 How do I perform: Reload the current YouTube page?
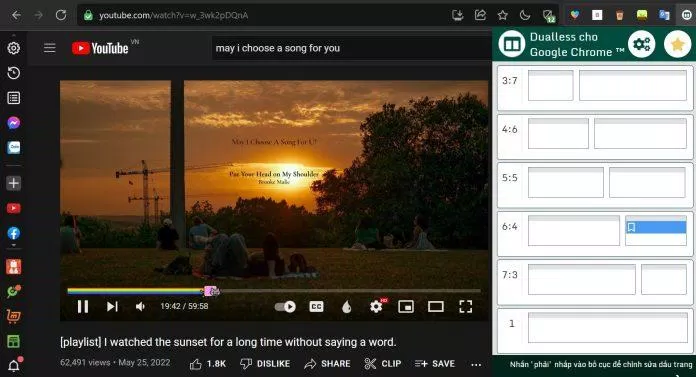coord(61,15)
